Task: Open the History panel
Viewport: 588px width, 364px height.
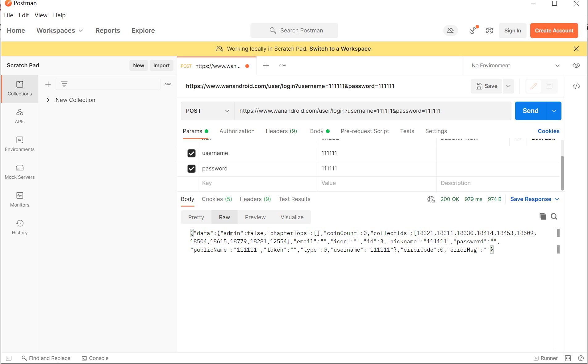Action: click(x=19, y=227)
